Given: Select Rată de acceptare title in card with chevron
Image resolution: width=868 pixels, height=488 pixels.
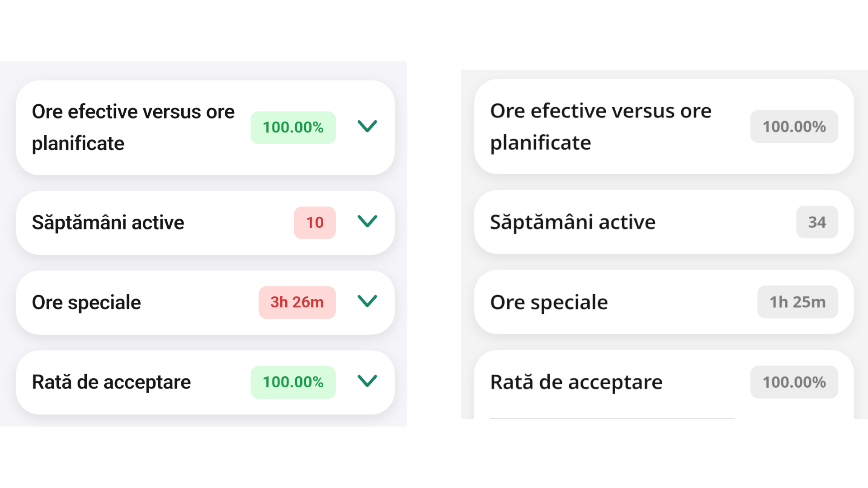Looking at the screenshot, I should click(111, 382).
